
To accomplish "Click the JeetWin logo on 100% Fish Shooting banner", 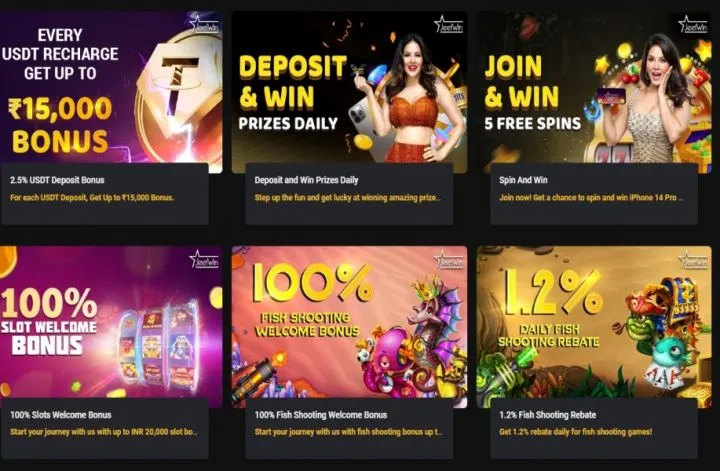I will pyautogui.click(x=449, y=259).
